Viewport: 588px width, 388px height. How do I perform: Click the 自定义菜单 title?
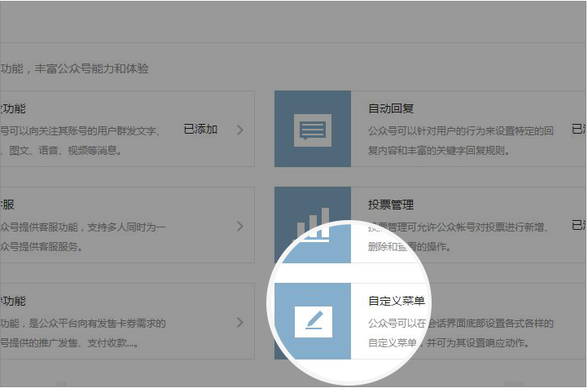point(397,301)
